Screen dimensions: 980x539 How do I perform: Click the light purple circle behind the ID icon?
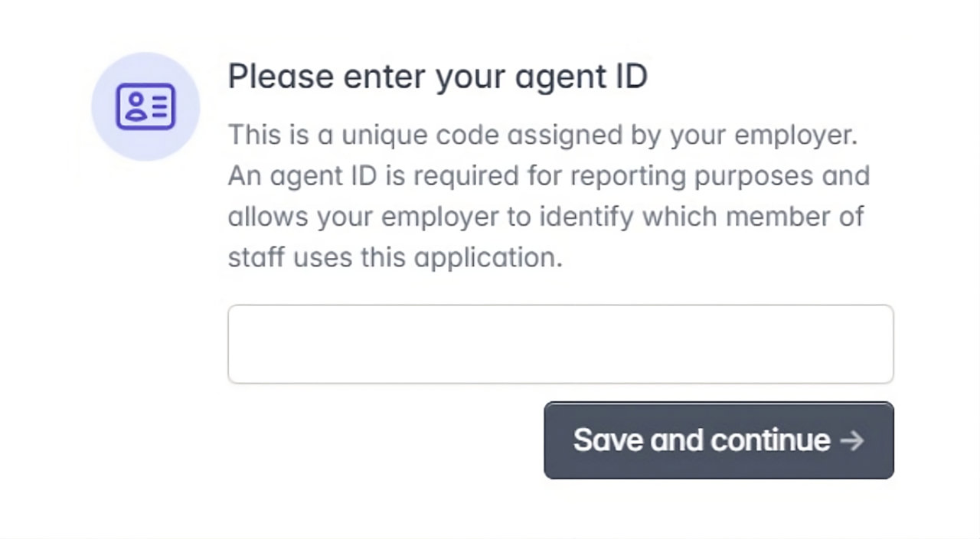(145, 106)
